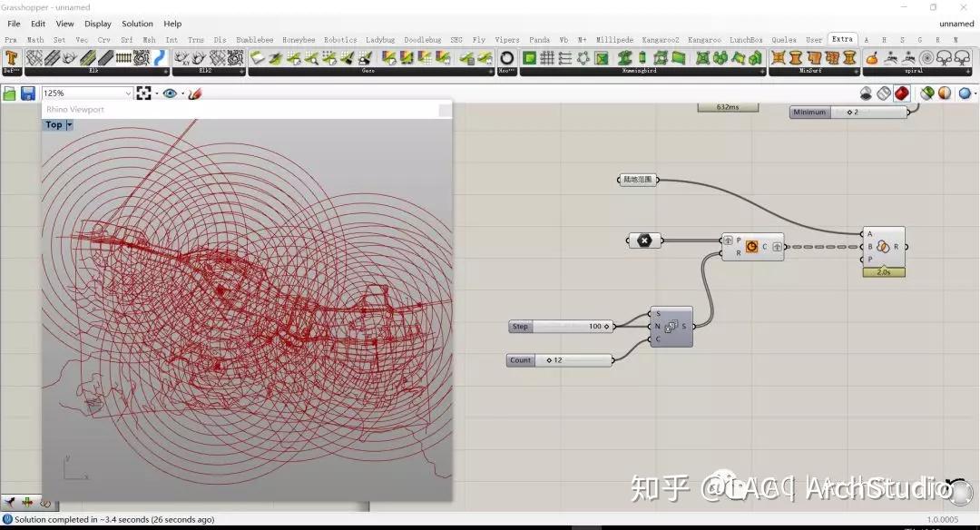Open the 125% zoom level dropdown
Image resolution: width=980 pixels, height=530 pixels.
pyautogui.click(x=126, y=93)
